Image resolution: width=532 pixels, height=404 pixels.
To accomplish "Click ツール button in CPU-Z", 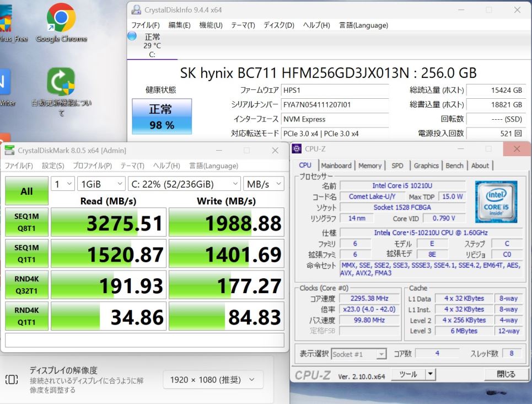I will tap(408, 374).
